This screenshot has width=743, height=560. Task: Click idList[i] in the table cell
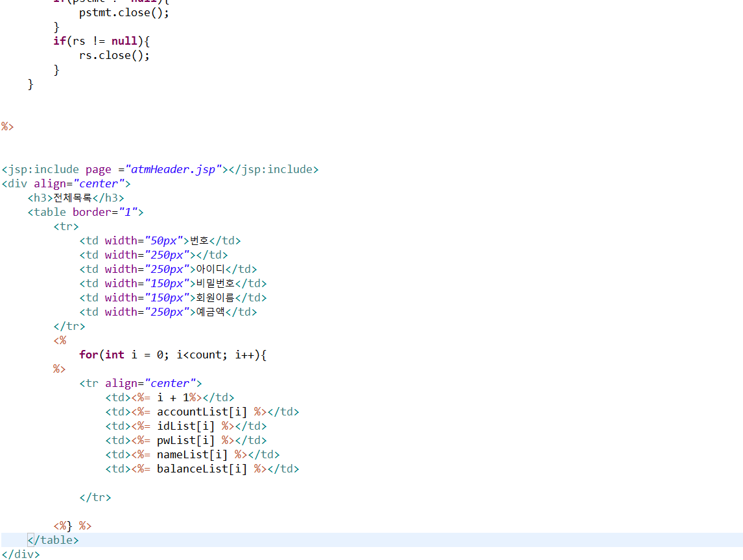coord(185,425)
